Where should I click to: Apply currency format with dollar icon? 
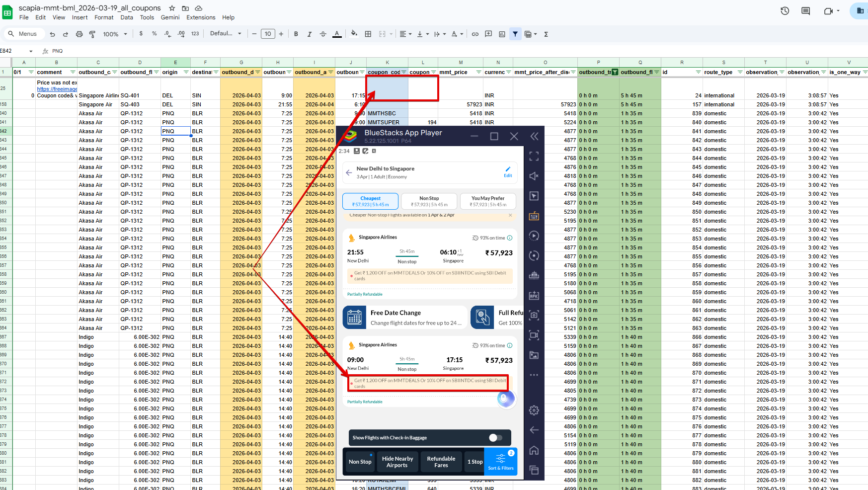141,34
